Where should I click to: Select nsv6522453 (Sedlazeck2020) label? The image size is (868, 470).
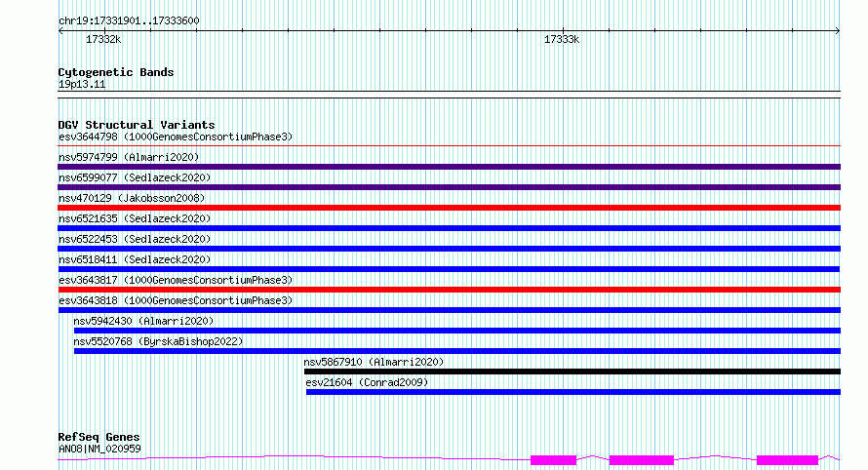pos(135,239)
